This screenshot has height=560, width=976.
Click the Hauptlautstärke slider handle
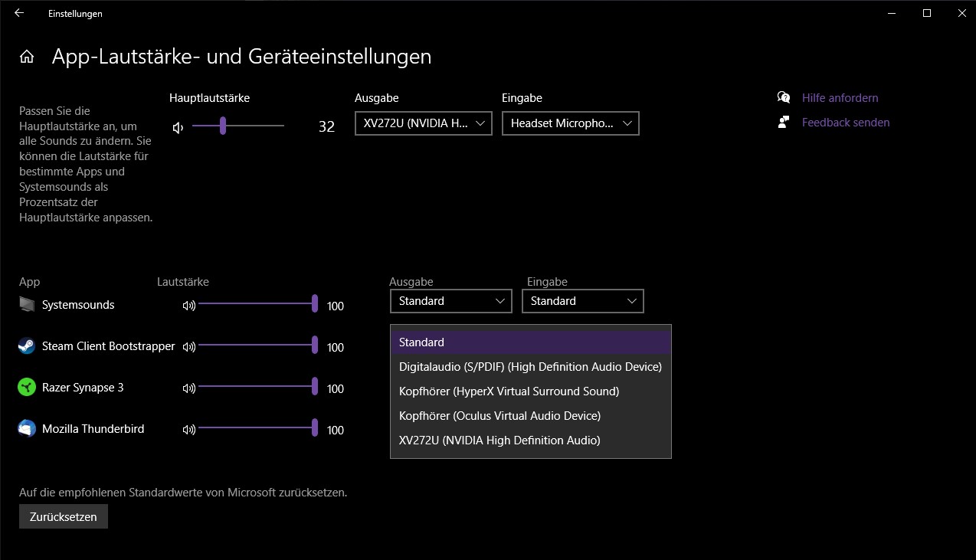223,126
